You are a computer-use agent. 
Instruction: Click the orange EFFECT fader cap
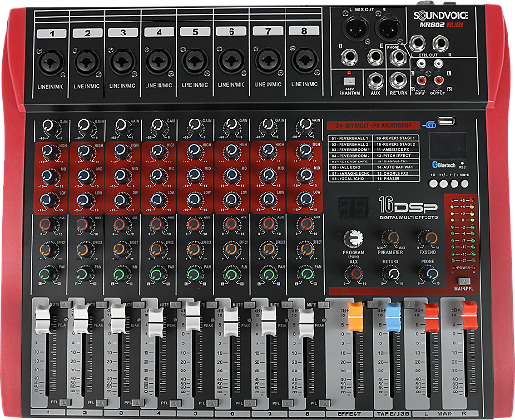point(355,317)
